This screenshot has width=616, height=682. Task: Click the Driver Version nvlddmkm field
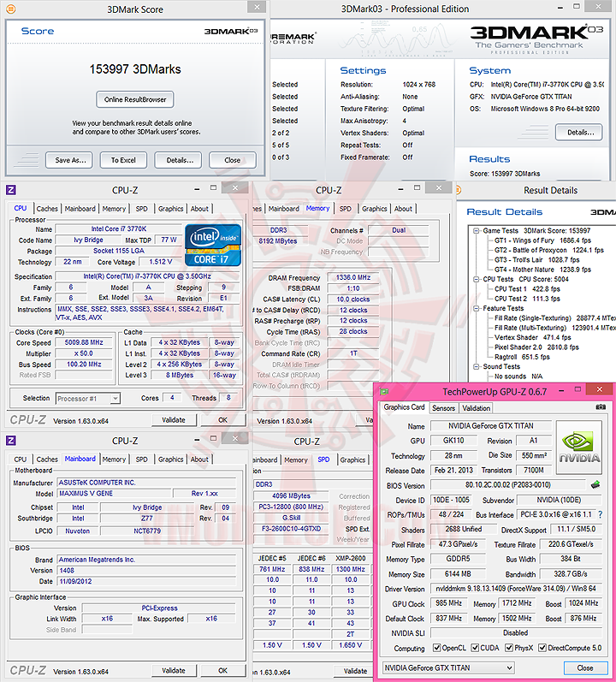pos(516,589)
